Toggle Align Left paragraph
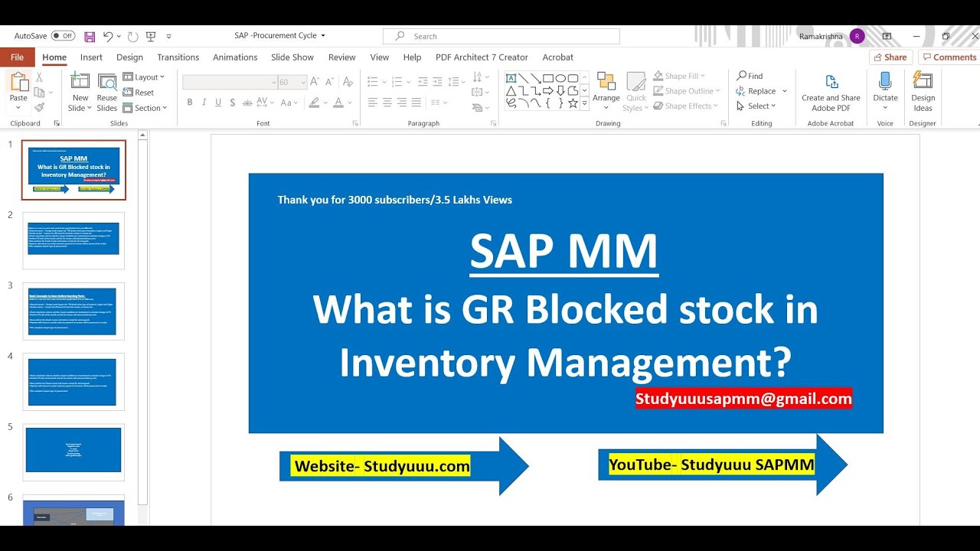The width and height of the screenshot is (980, 551). click(x=373, y=103)
